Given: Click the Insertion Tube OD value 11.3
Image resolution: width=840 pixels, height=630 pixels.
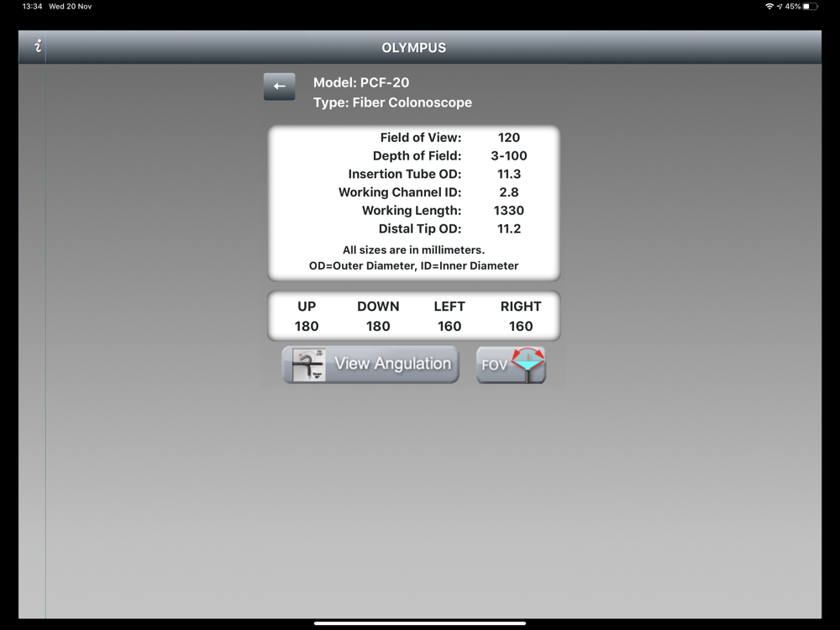Looking at the screenshot, I should pos(509,174).
